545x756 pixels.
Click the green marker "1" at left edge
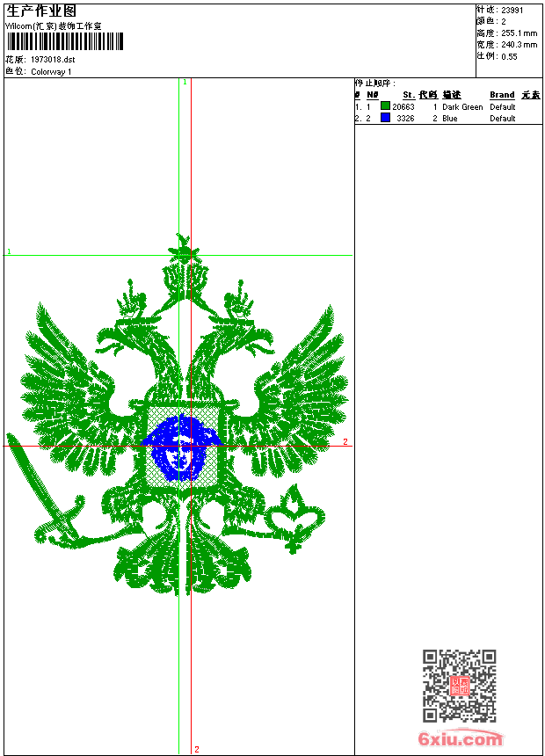click(9, 251)
